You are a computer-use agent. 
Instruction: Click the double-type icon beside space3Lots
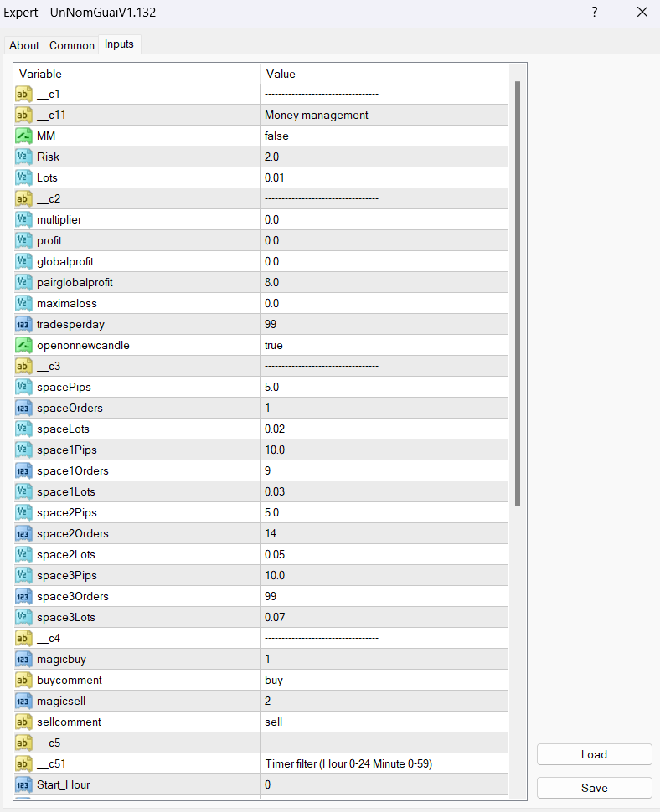23,617
